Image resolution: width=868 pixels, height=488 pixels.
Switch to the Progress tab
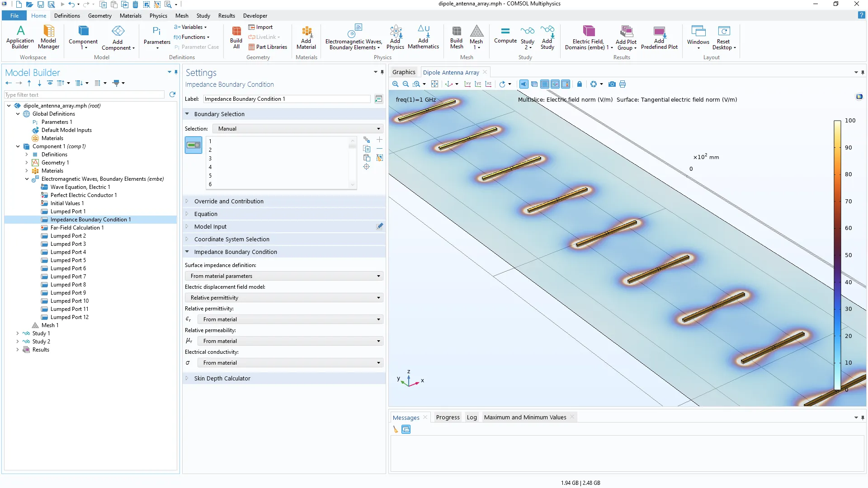(x=448, y=418)
